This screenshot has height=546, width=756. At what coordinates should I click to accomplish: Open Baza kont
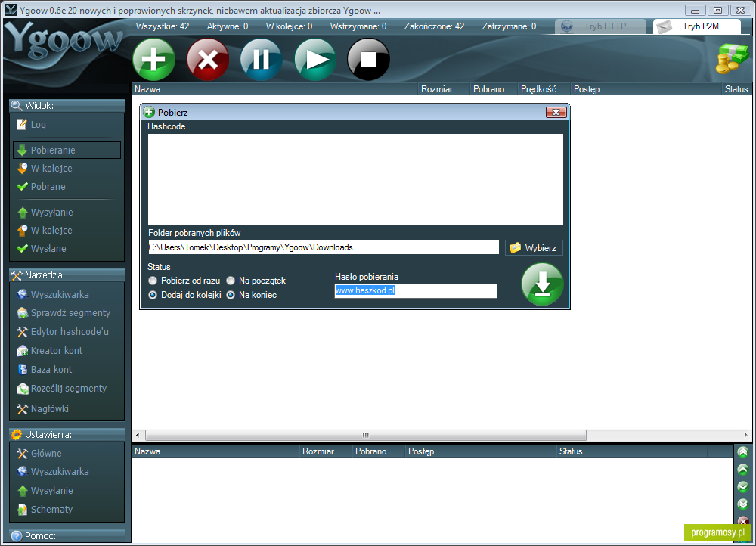coord(44,370)
